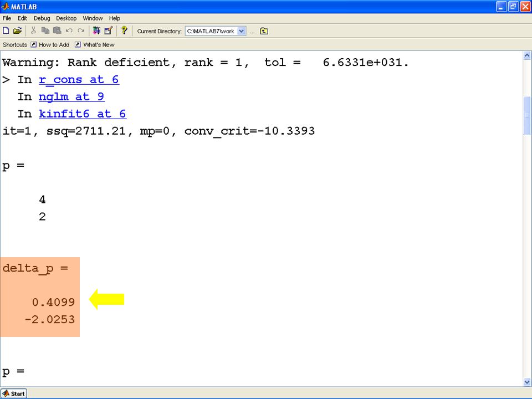Click the scroll down arrow

527,382
